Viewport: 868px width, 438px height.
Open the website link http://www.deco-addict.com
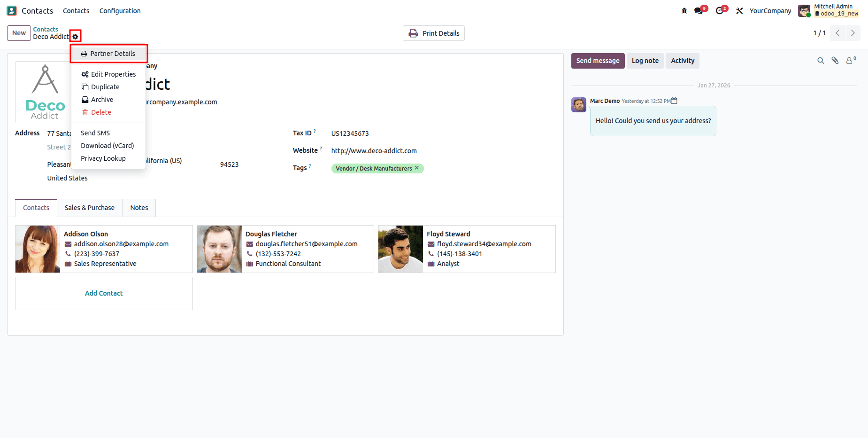pos(374,150)
